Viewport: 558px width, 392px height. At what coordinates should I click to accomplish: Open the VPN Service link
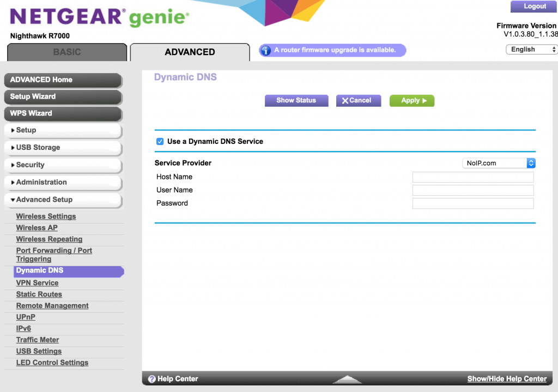(37, 283)
